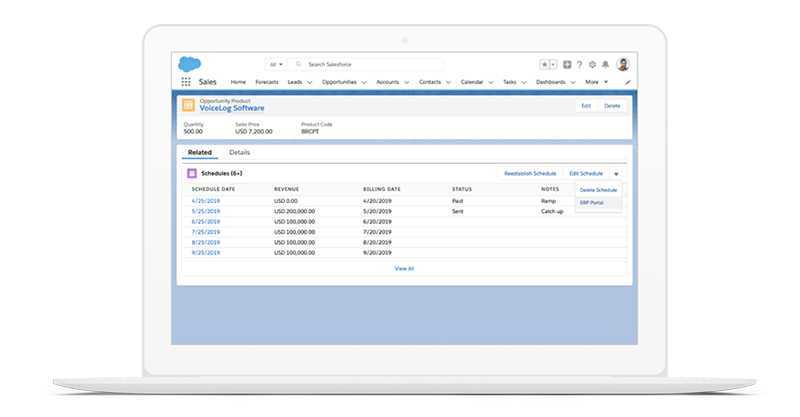Open the Tasks tab
This screenshot has height=417, width=800.
coord(510,82)
